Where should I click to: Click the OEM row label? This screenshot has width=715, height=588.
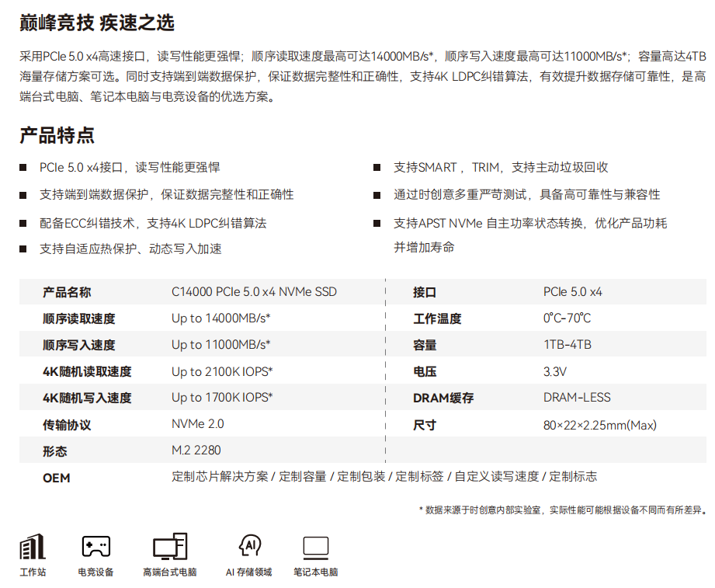point(56,478)
